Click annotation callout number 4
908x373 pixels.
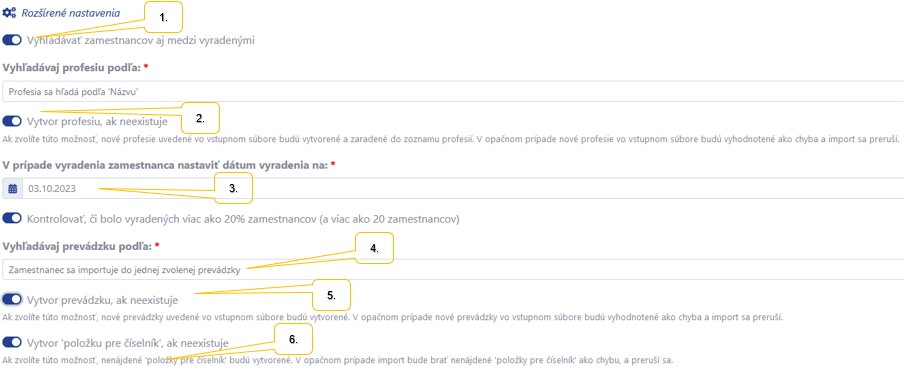click(374, 248)
